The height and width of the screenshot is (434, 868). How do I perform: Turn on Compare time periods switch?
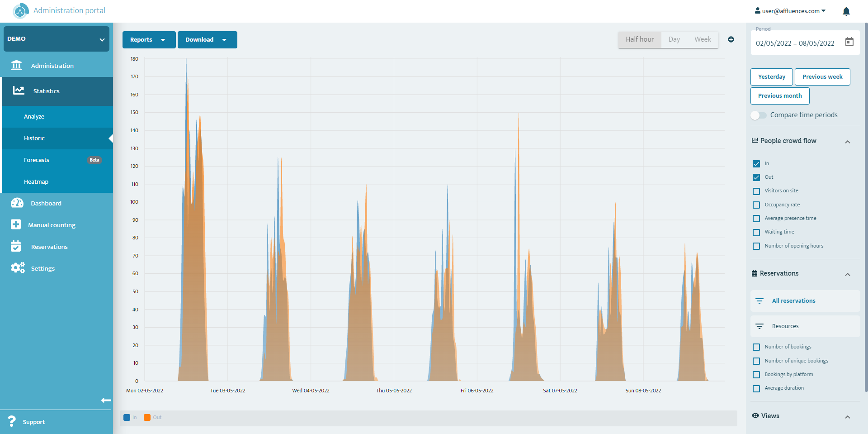pyautogui.click(x=759, y=115)
